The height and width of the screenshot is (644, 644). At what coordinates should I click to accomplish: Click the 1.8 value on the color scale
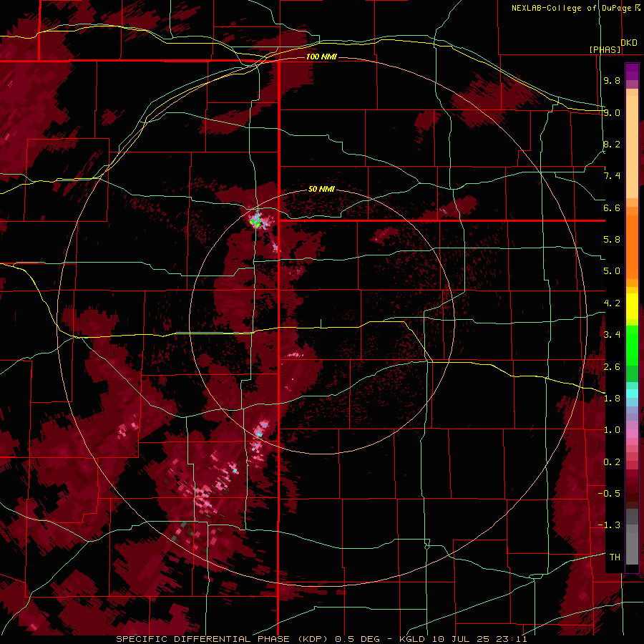pos(612,399)
